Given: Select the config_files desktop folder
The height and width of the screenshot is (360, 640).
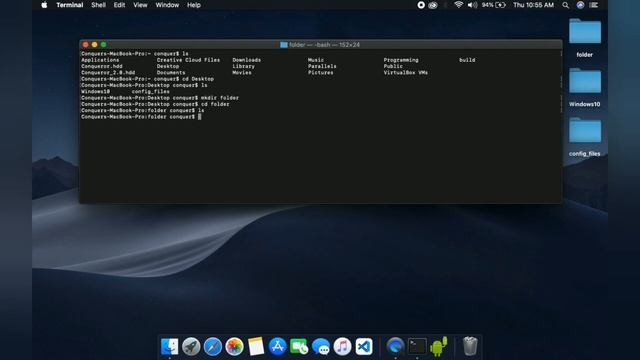Looking at the screenshot, I should tap(584, 137).
